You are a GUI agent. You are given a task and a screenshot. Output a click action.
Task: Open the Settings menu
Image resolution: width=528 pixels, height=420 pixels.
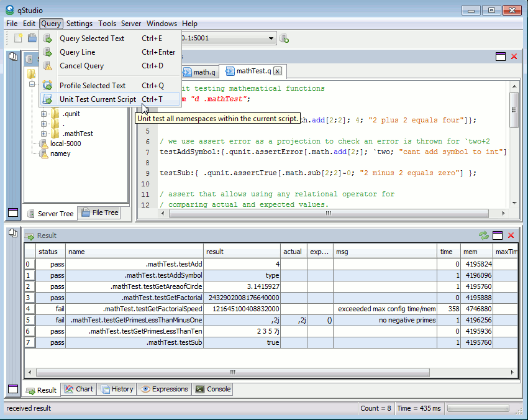click(79, 24)
